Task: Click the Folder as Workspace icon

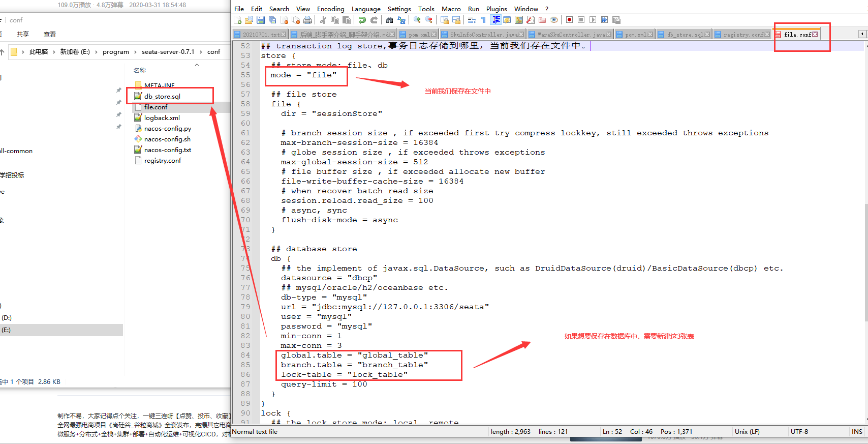Action: tap(542, 20)
